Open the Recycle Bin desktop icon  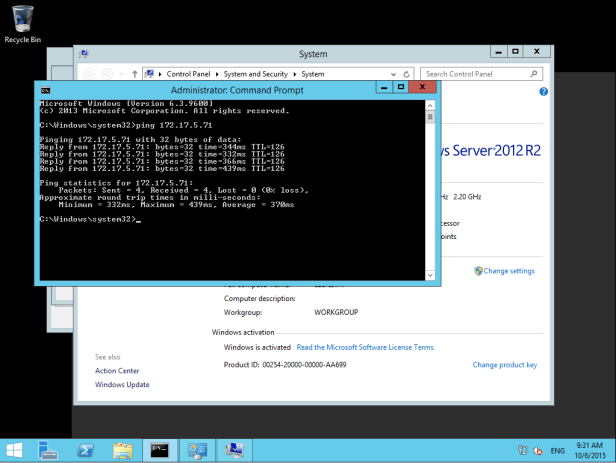tap(22, 22)
